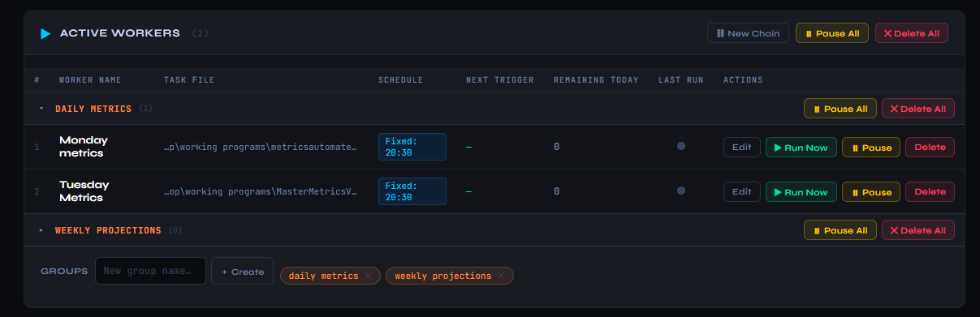Click the Task File column header
This screenshot has height=317, width=980.
click(188, 80)
